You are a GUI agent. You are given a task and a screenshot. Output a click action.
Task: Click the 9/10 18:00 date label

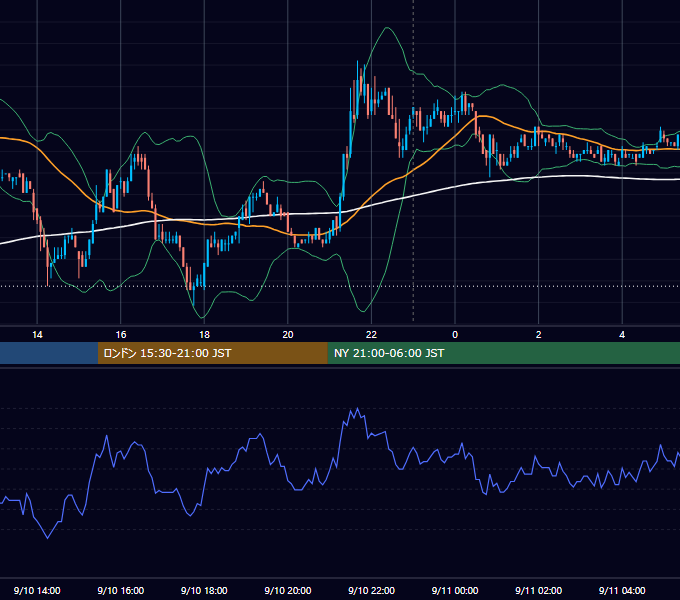coord(204,590)
